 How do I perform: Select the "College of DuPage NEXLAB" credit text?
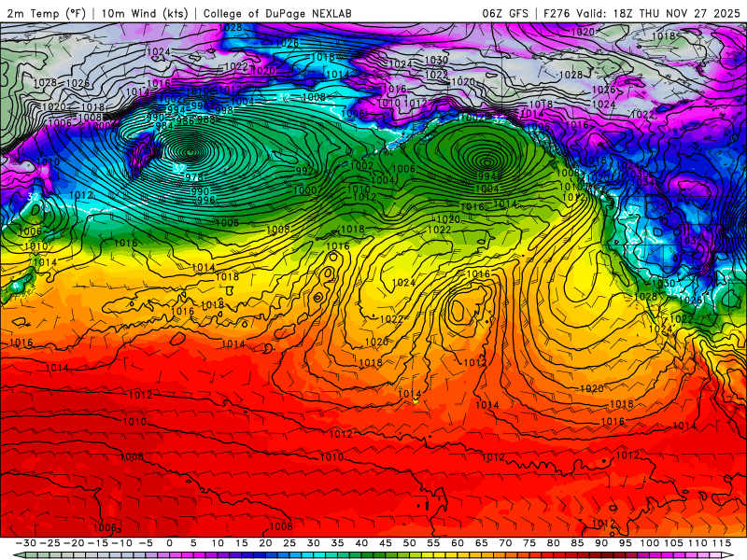[x=277, y=13]
